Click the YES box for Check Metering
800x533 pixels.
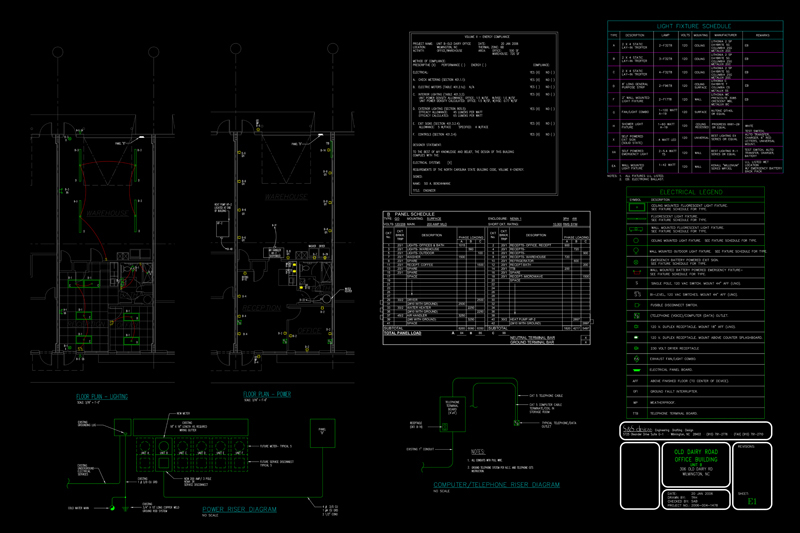point(533,80)
